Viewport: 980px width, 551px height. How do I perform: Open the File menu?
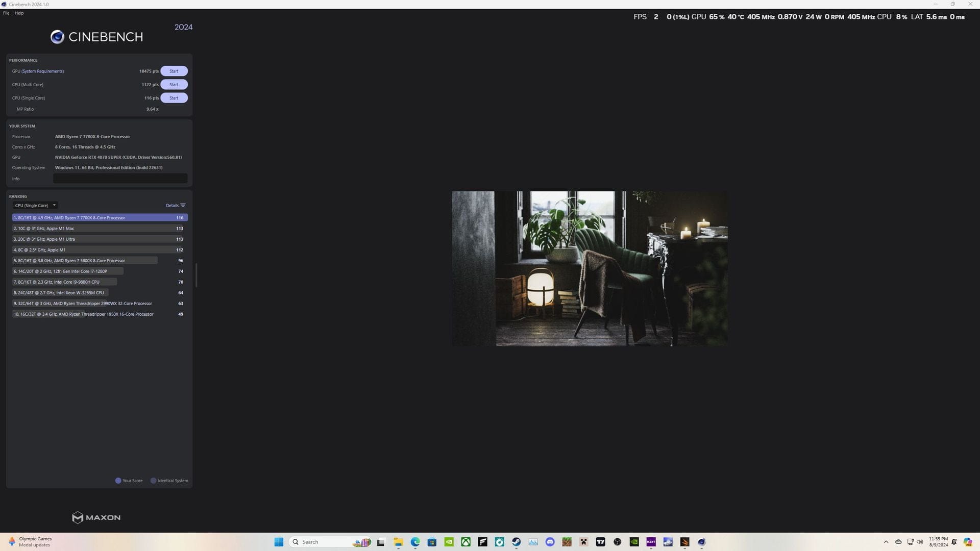(6, 13)
